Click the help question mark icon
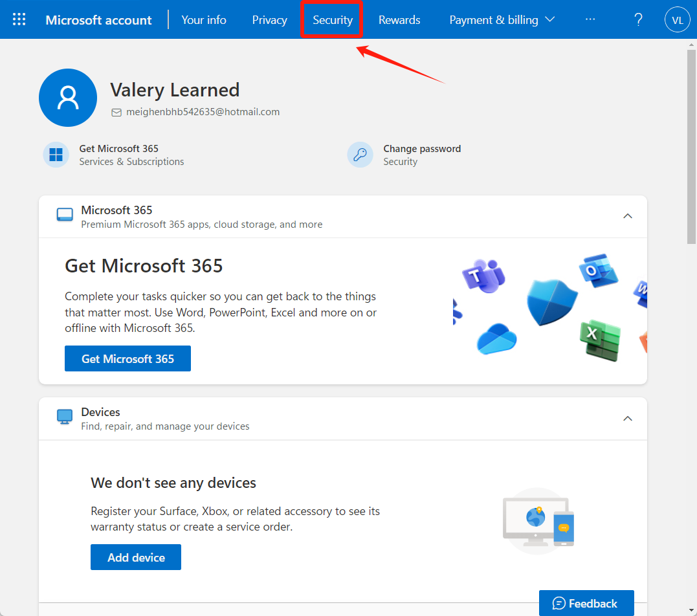 638,19
